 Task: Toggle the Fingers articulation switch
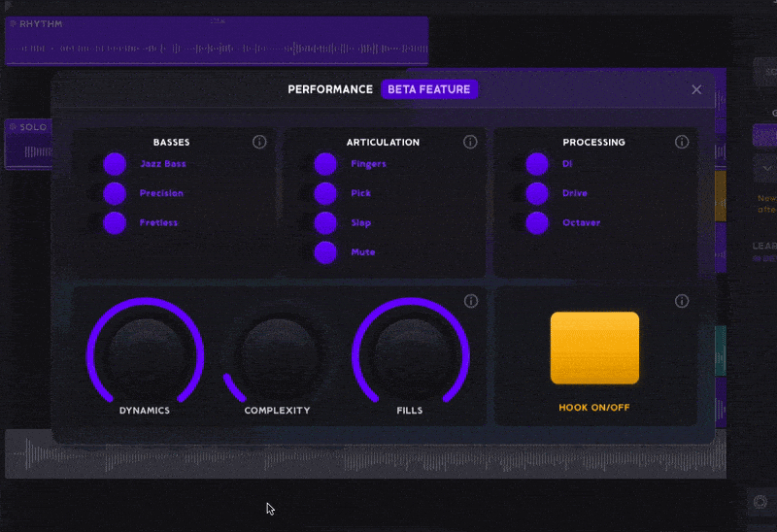[325, 164]
